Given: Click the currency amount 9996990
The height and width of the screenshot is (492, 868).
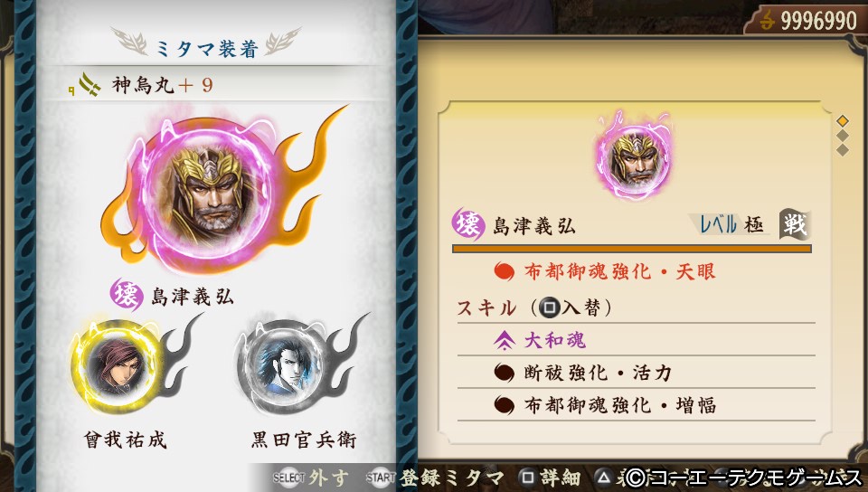Looking at the screenshot, I should pyautogui.click(x=819, y=21).
